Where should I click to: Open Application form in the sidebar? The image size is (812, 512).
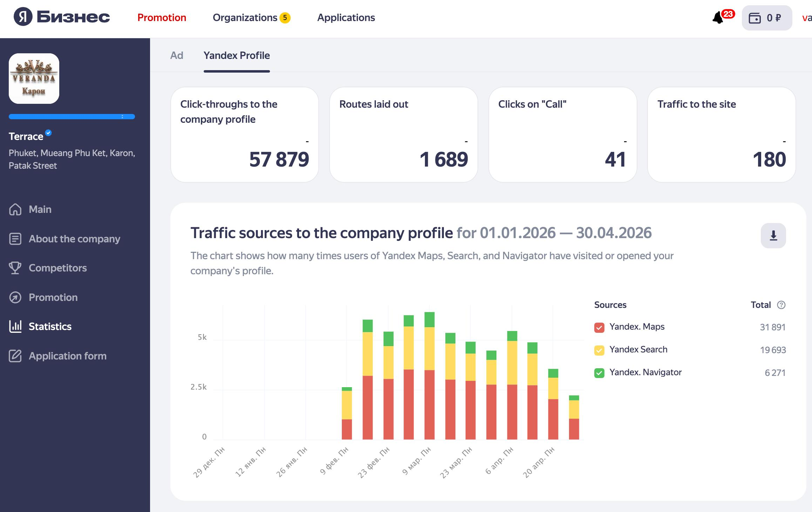[x=67, y=356]
